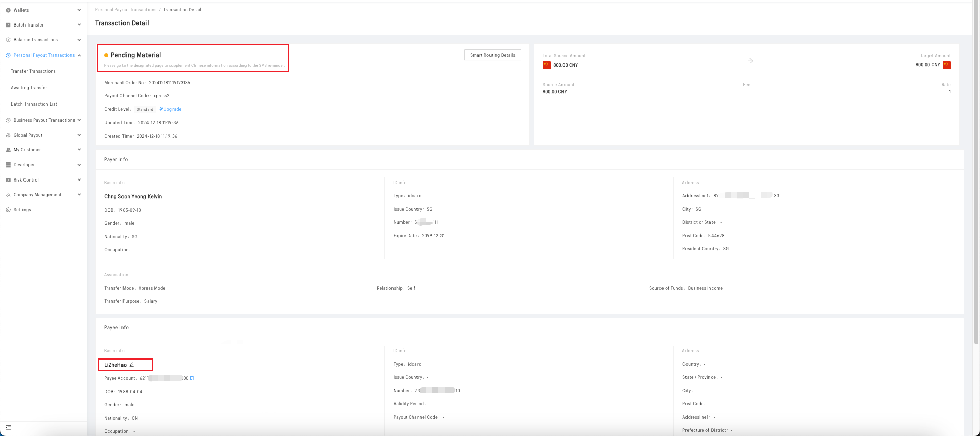Select Developer in the sidebar

pos(24,165)
